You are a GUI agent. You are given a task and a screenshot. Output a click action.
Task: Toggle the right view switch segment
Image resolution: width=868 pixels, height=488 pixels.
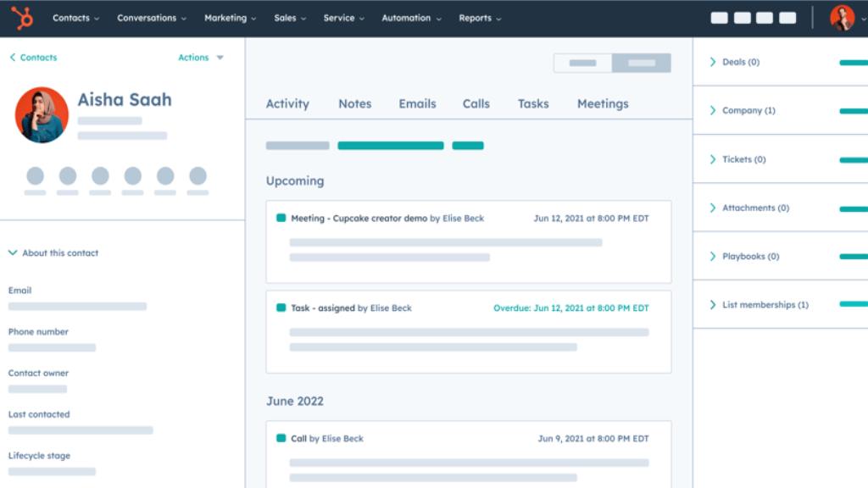point(642,63)
